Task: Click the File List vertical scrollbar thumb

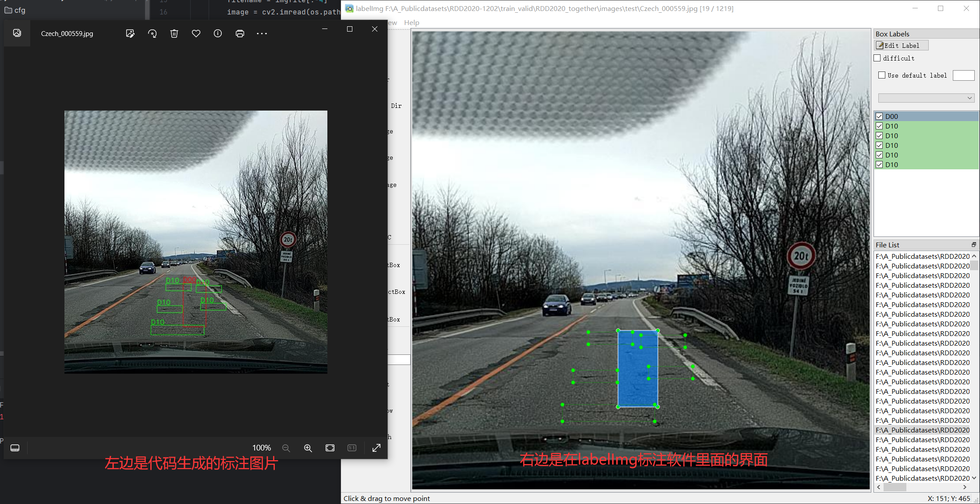Action: point(974,265)
